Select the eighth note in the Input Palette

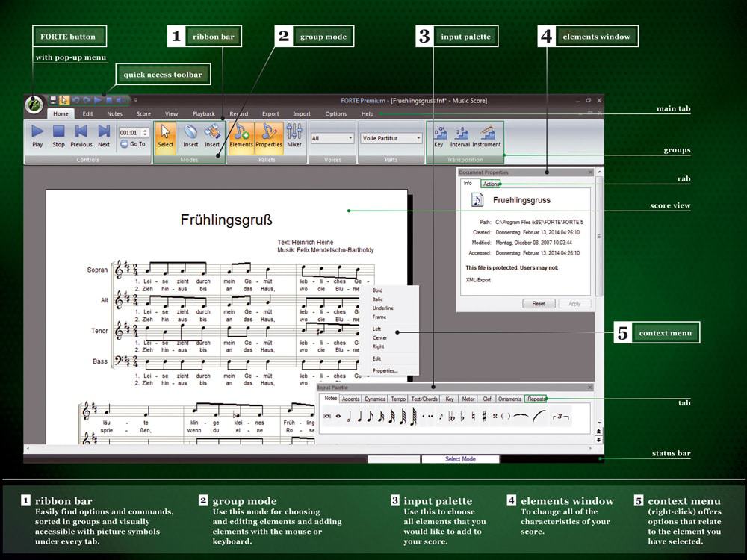[x=371, y=415]
